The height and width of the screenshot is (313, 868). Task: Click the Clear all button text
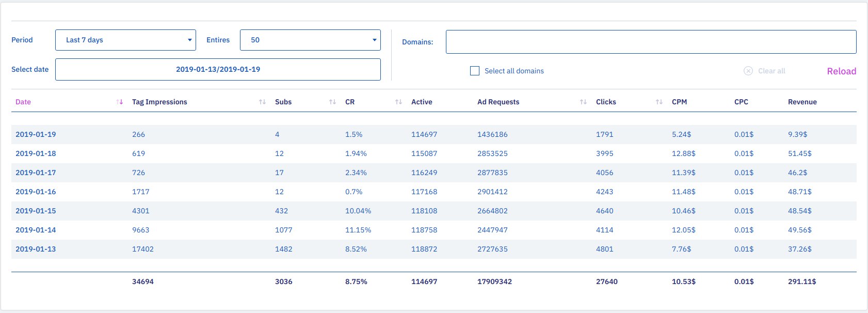(771, 71)
